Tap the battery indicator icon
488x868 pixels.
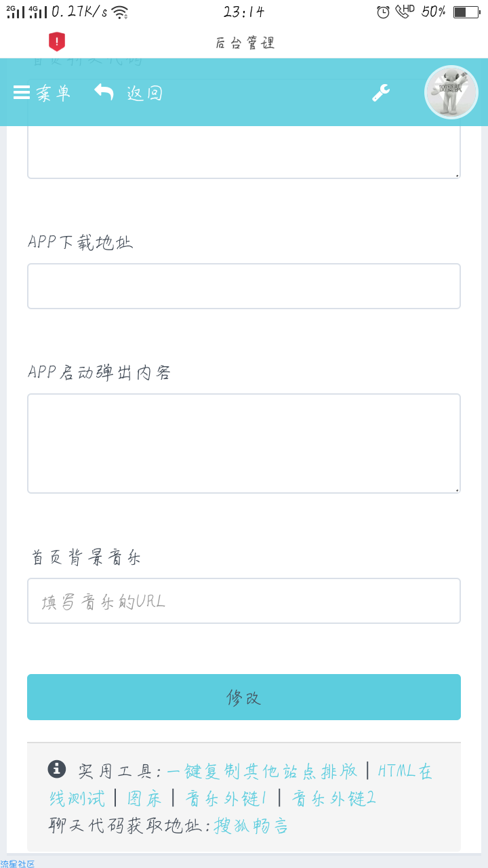pos(467,12)
